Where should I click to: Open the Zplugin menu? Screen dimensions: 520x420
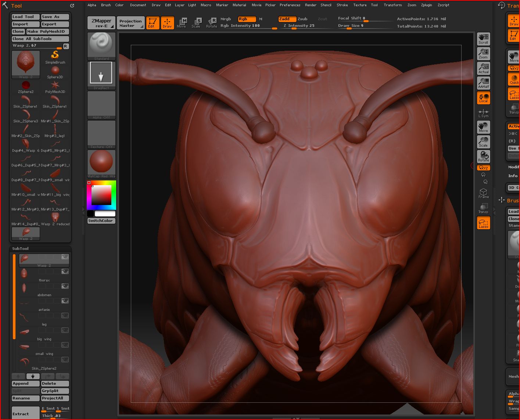426,5
